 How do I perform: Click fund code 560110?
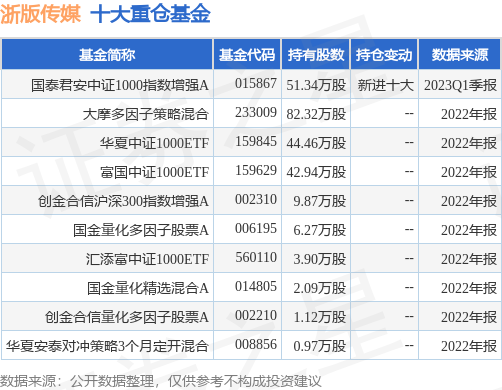256,257
